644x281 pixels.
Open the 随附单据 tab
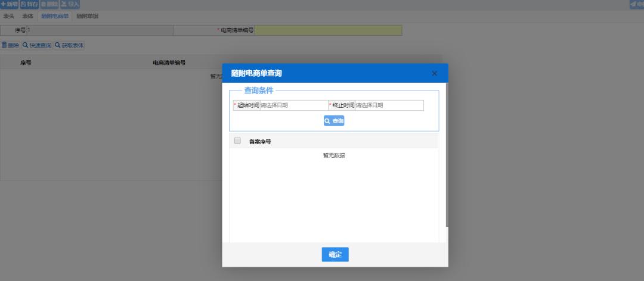click(87, 17)
